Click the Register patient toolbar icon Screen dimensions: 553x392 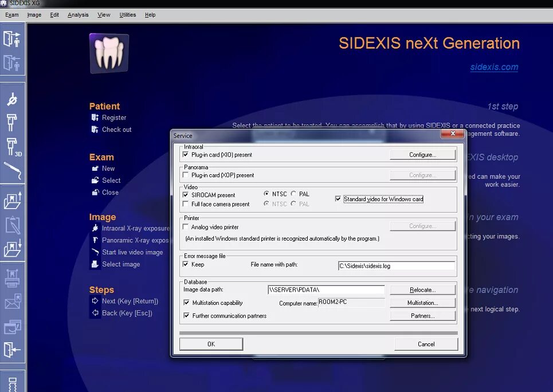tap(12, 38)
